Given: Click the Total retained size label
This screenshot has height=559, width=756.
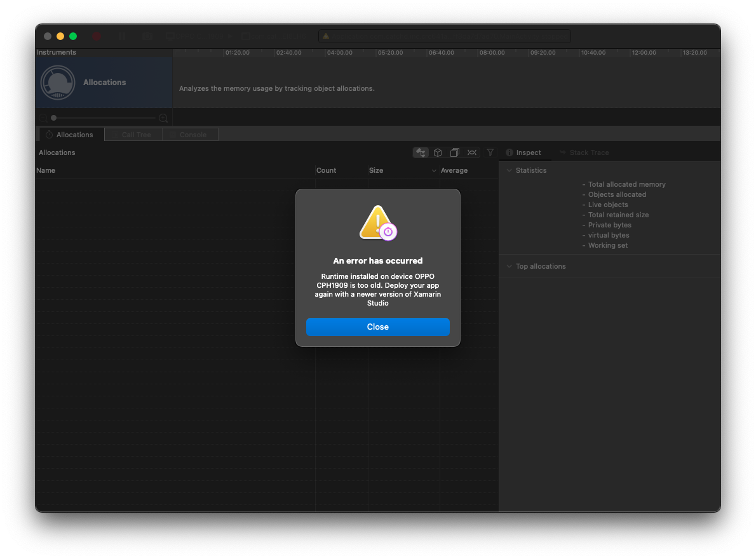Looking at the screenshot, I should (618, 215).
